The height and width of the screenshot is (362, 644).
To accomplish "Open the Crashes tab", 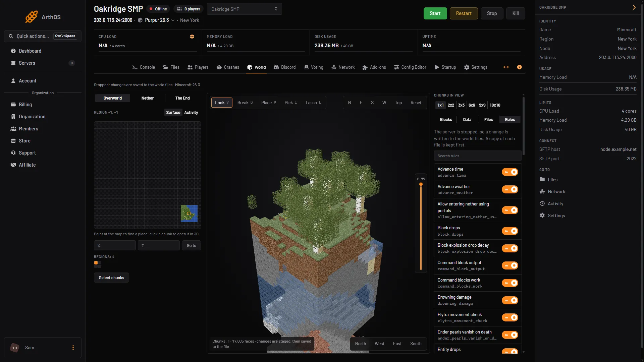I will tap(228, 67).
